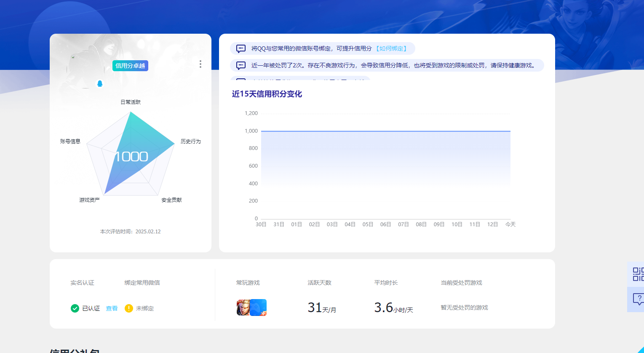Click the blue credit score line in chart
644x353 pixels.
pyautogui.click(x=386, y=131)
